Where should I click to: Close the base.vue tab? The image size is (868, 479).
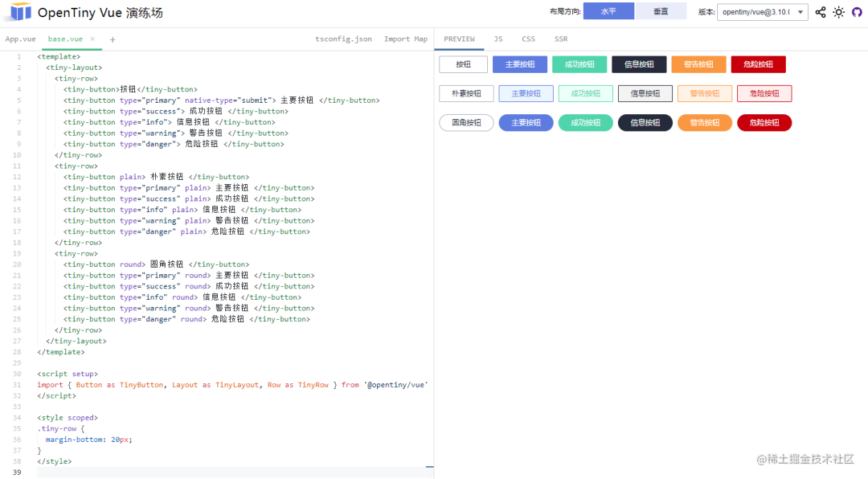pos(92,39)
